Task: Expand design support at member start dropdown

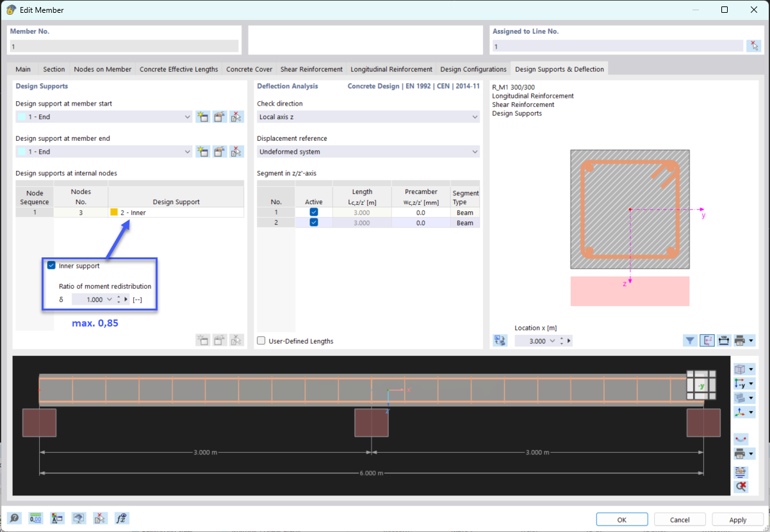Action: [187, 117]
